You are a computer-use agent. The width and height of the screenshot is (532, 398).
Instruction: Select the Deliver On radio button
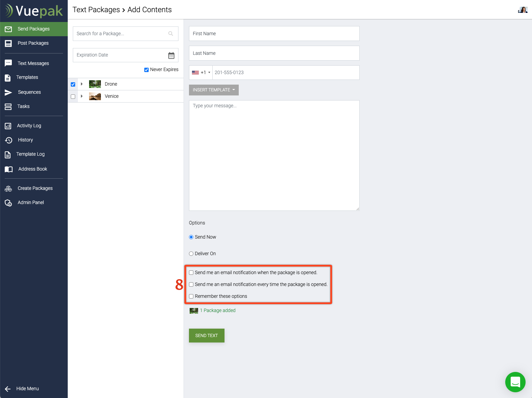point(191,254)
